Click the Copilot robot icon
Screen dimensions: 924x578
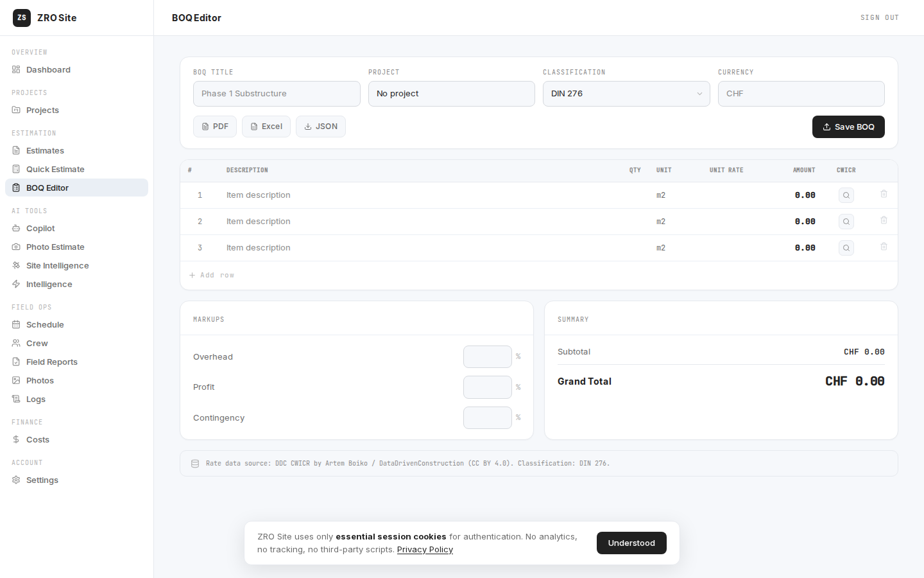[16, 228]
